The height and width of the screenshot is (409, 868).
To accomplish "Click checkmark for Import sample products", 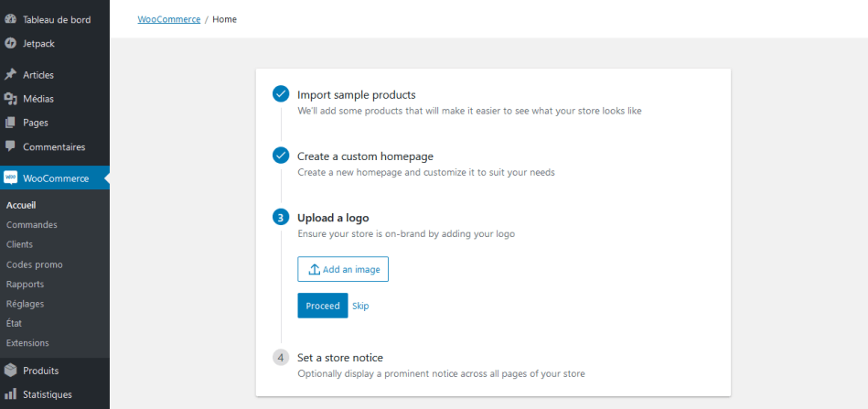I will pyautogui.click(x=281, y=94).
